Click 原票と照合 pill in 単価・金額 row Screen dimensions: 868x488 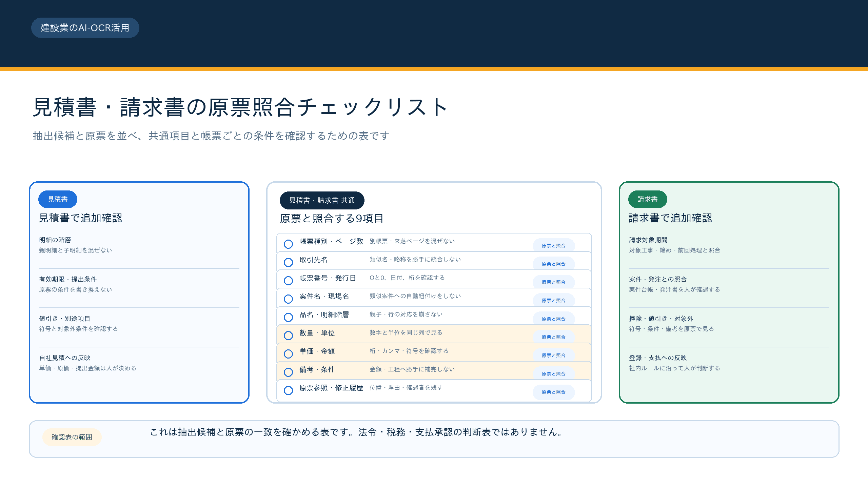tap(553, 355)
